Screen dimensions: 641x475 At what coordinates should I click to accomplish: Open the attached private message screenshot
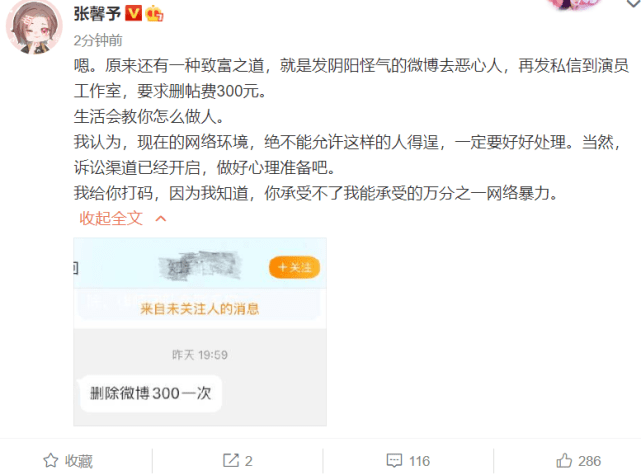coord(200,332)
